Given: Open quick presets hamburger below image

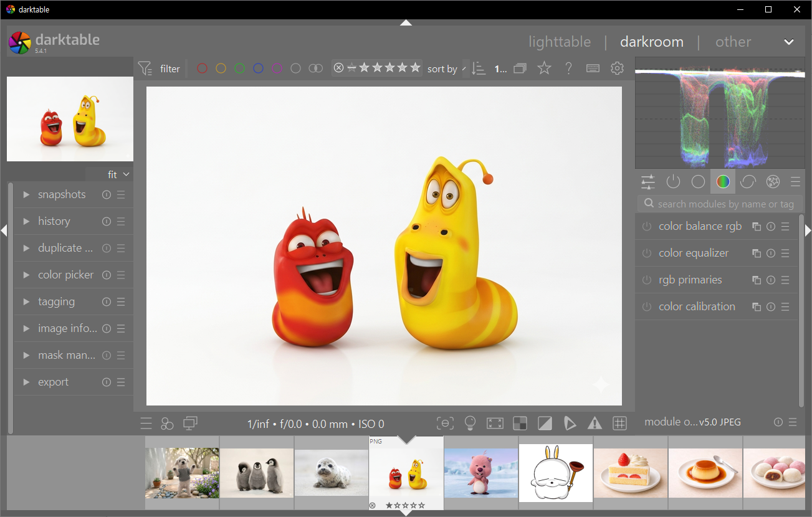Looking at the screenshot, I should coord(146,424).
